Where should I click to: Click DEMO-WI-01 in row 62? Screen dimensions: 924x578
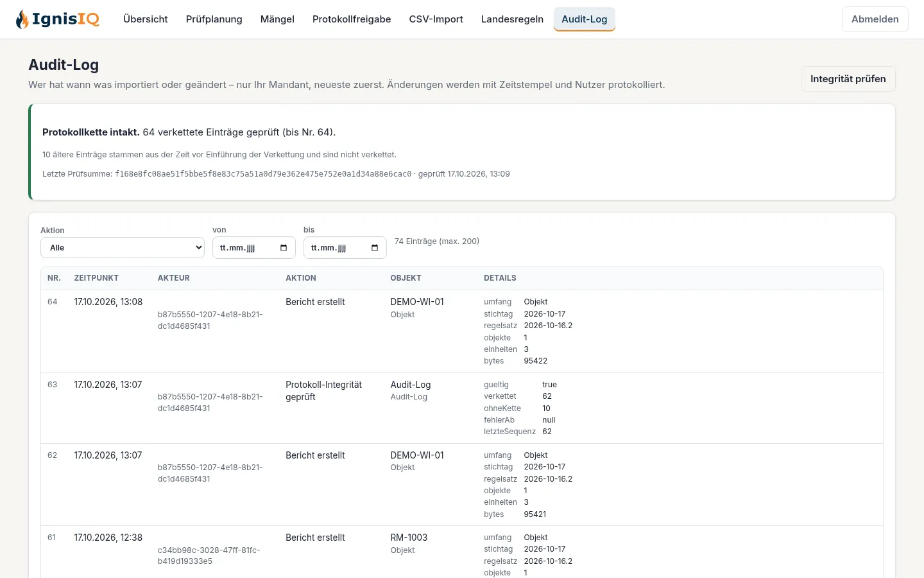click(x=417, y=455)
